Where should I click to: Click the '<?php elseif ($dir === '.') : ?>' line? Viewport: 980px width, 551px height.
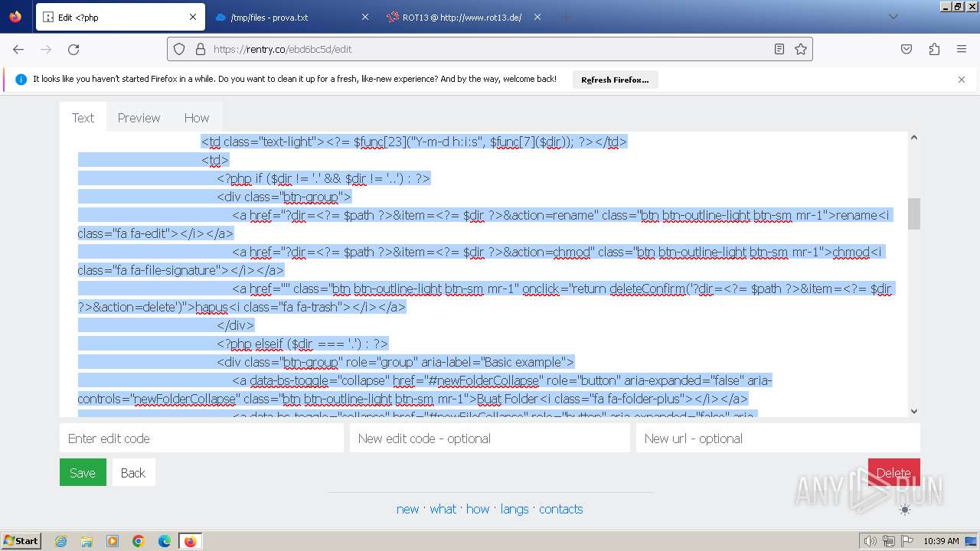coord(302,344)
